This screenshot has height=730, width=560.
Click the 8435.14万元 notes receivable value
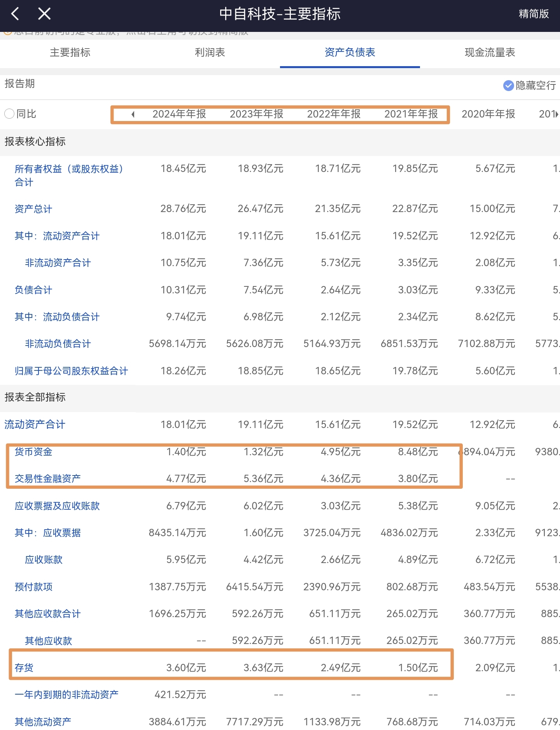(x=177, y=533)
